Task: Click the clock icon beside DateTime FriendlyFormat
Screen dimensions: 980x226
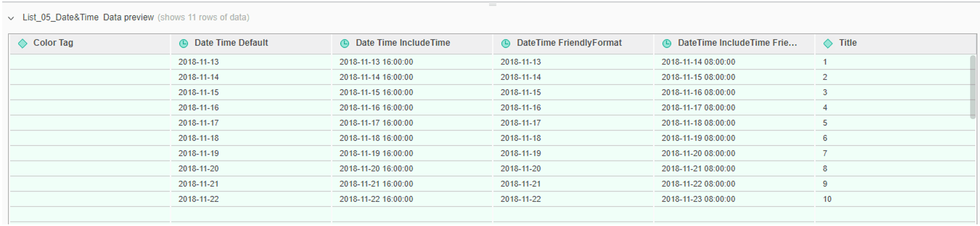Action: click(506, 43)
